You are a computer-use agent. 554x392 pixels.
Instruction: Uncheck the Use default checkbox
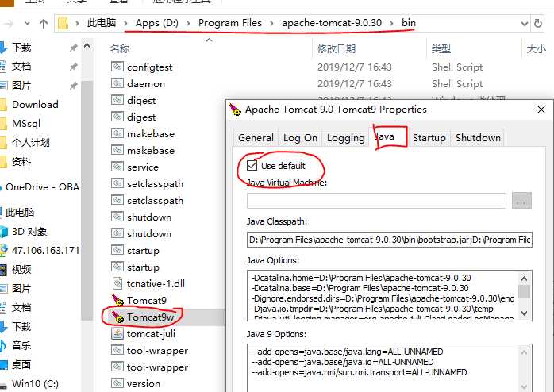252,165
